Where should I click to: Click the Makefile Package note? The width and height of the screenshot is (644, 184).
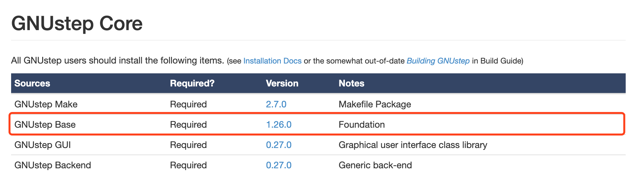point(375,104)
